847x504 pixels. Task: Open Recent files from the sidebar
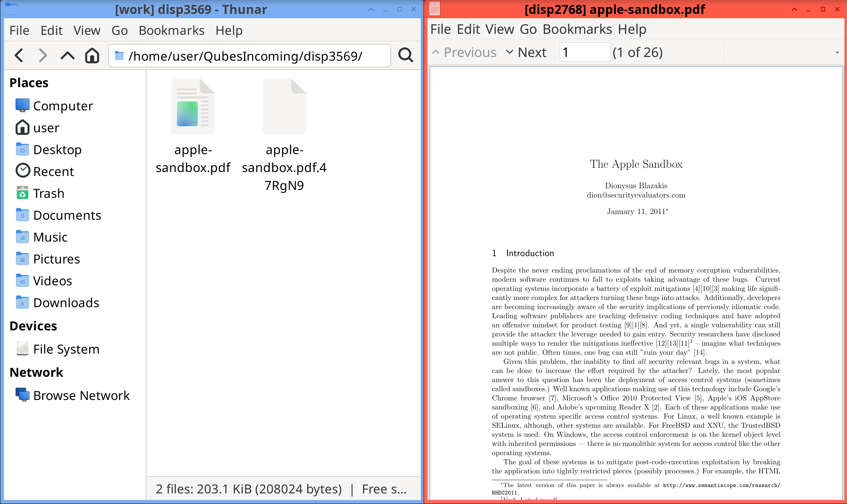[x=53, y=171]
